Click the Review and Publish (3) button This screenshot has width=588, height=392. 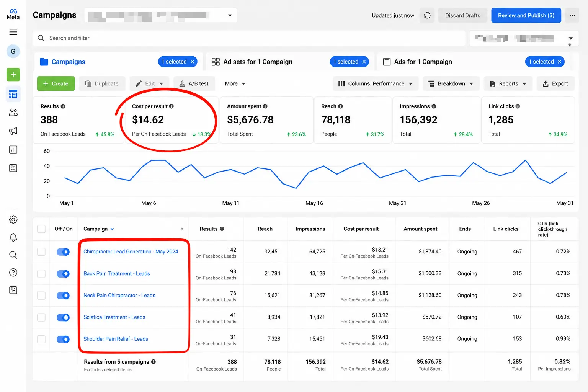526,15
